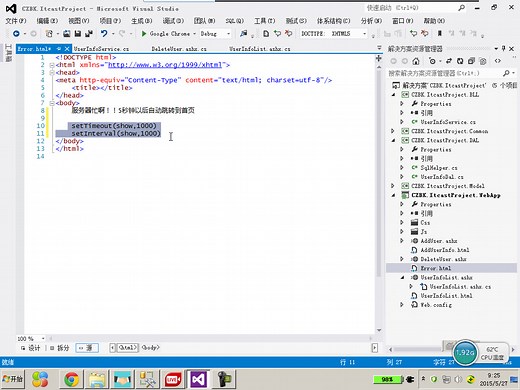Click the New Project toolbar icon
Viewport: 520px width, 390px height.
[x=49, y=34]
